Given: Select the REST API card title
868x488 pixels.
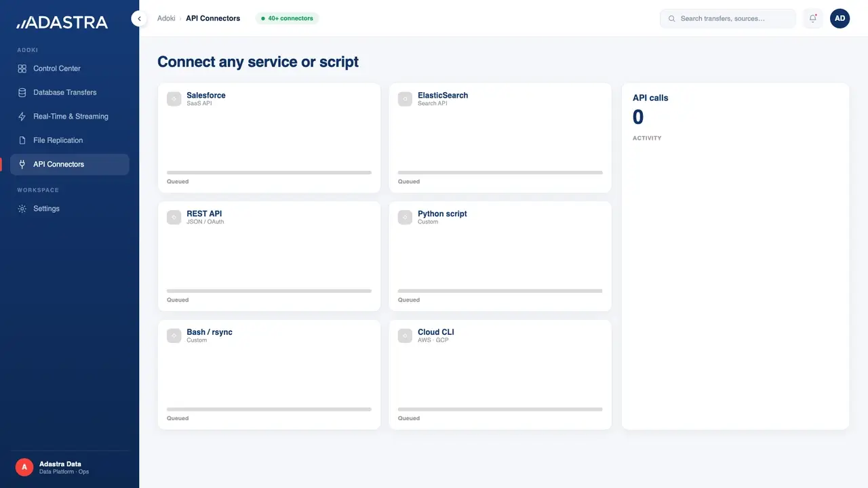Looking at the screenshot, I should click(x=204, y=214).
